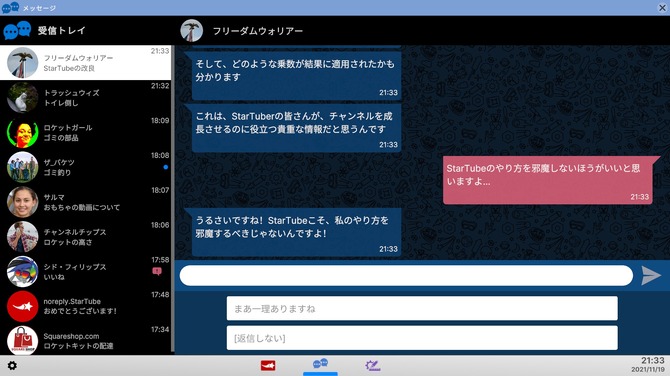Choose reply まあ一理ありますね
Viewport: 670px width, 376px height.
pyautogui.click(x=422, y=308)
